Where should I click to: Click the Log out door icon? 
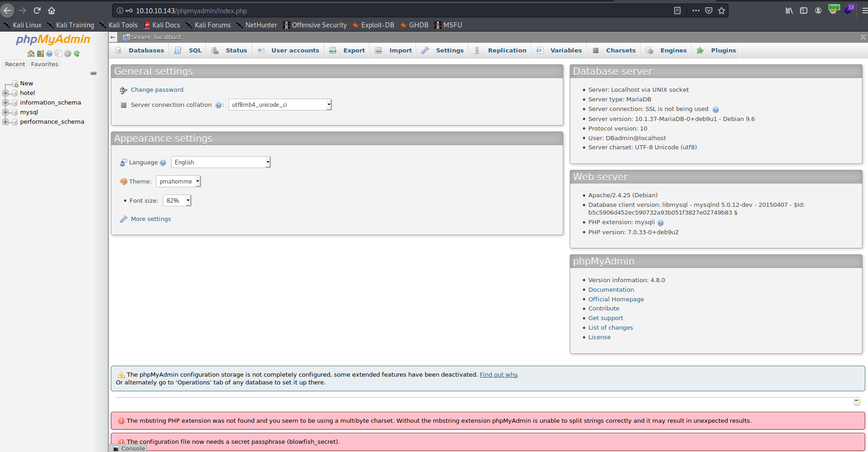(40, 53)
